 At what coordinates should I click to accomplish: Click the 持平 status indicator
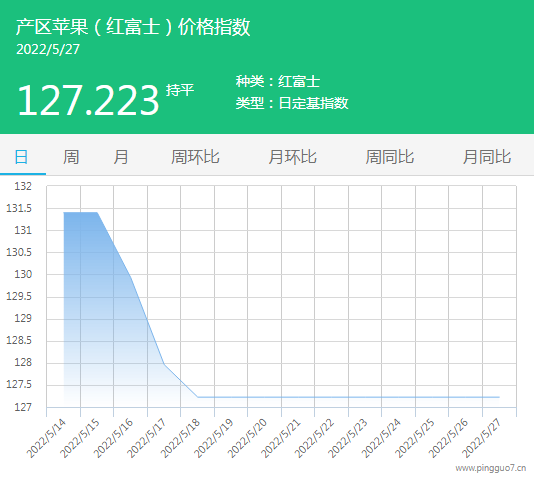(x=180, y=90)
